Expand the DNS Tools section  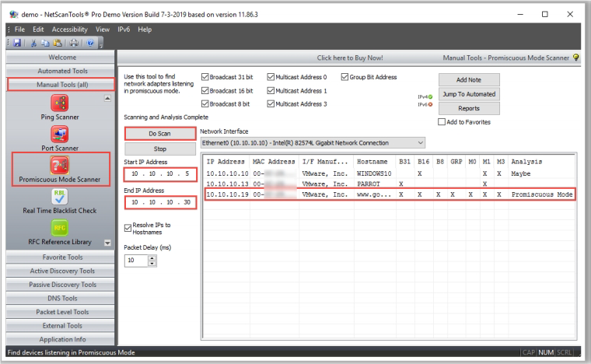pos(61,298)
